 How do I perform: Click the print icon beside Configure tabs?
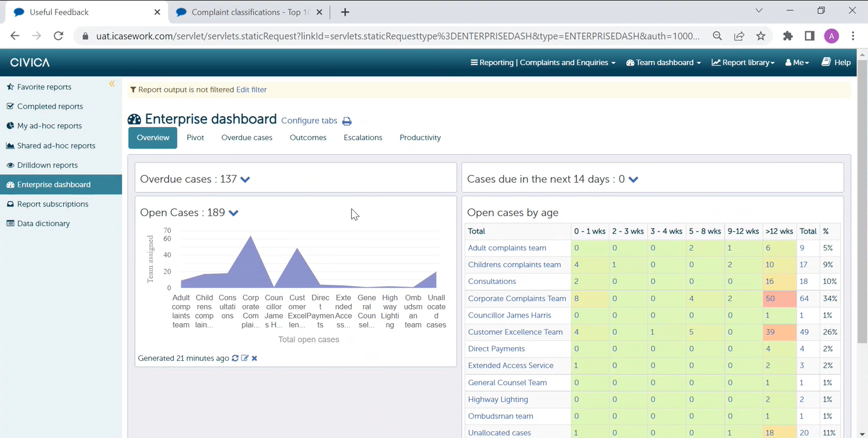point(347,121)
